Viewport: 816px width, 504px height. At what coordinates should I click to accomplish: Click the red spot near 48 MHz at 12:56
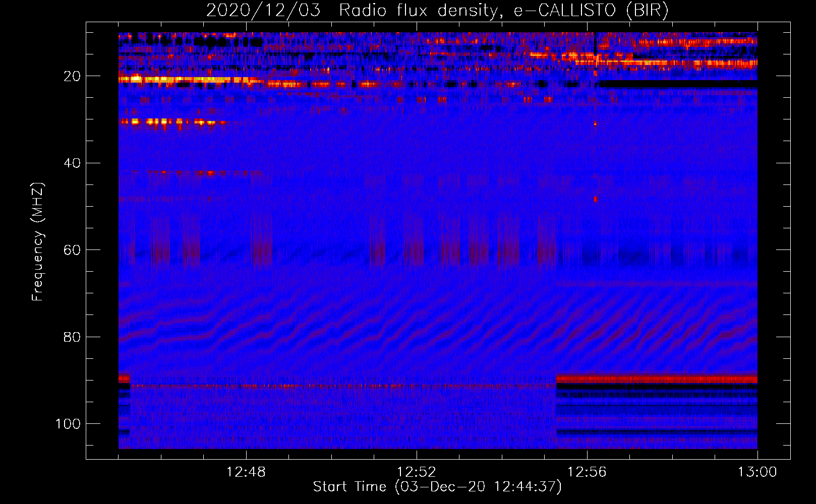coord(596,199)
